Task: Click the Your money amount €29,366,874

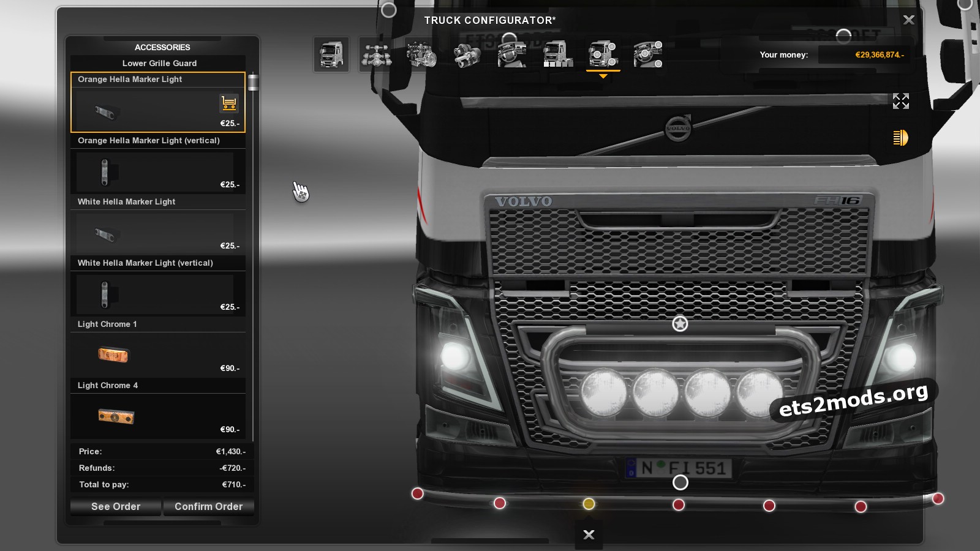Action: click(880, 54)
